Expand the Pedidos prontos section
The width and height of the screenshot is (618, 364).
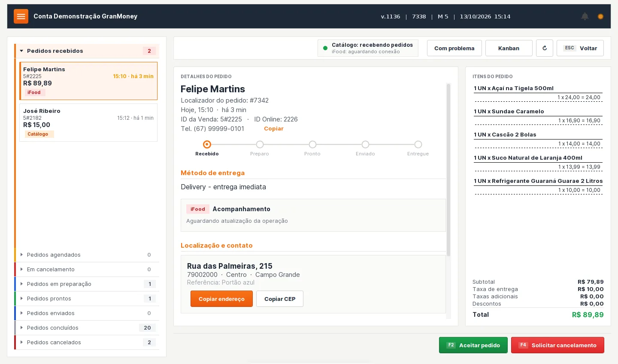point(87,298)
